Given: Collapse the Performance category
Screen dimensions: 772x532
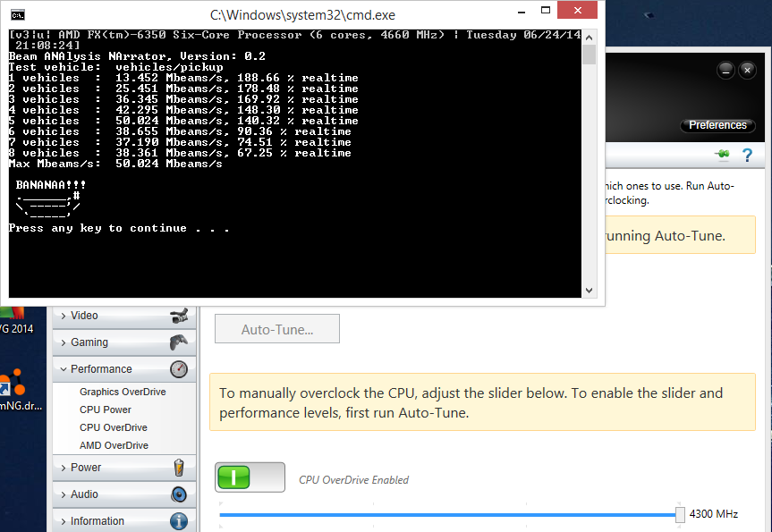Looking at the screenshot, I should click(x=124, y=369).
